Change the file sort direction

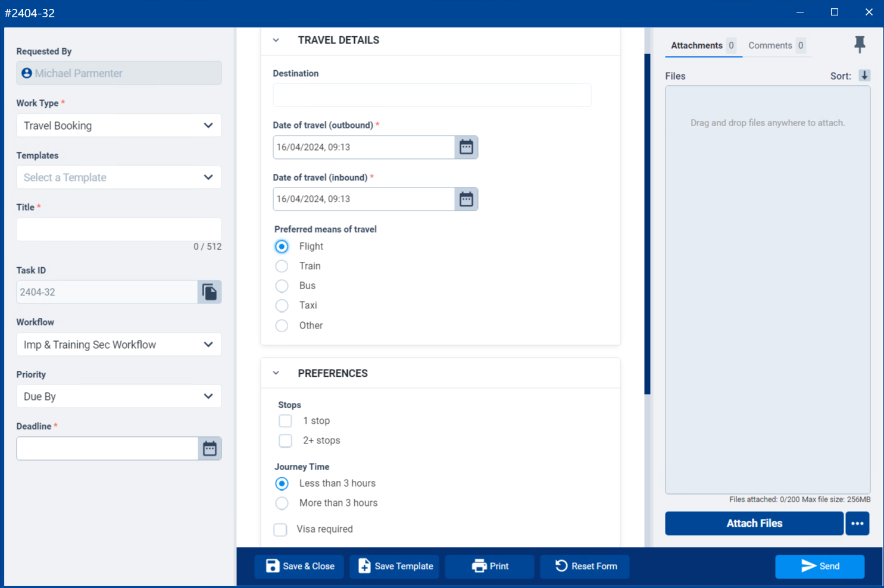pyautogui.click(x=866, y=76)
